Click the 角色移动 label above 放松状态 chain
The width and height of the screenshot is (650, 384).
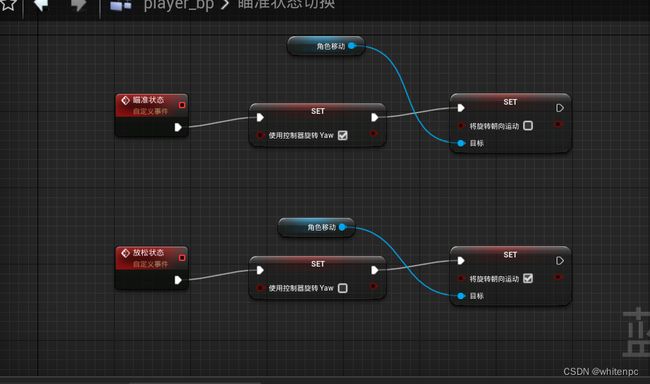321,227
